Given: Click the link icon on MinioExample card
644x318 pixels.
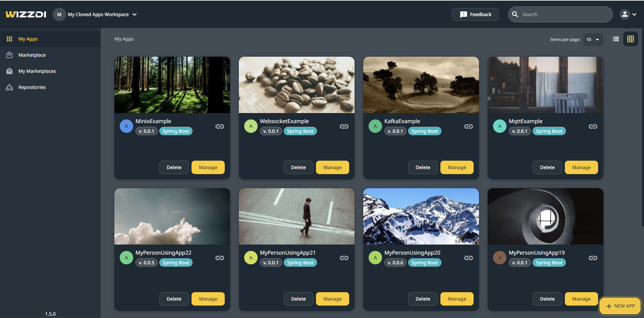Looking at the screenshot, I should pos(219,126).
